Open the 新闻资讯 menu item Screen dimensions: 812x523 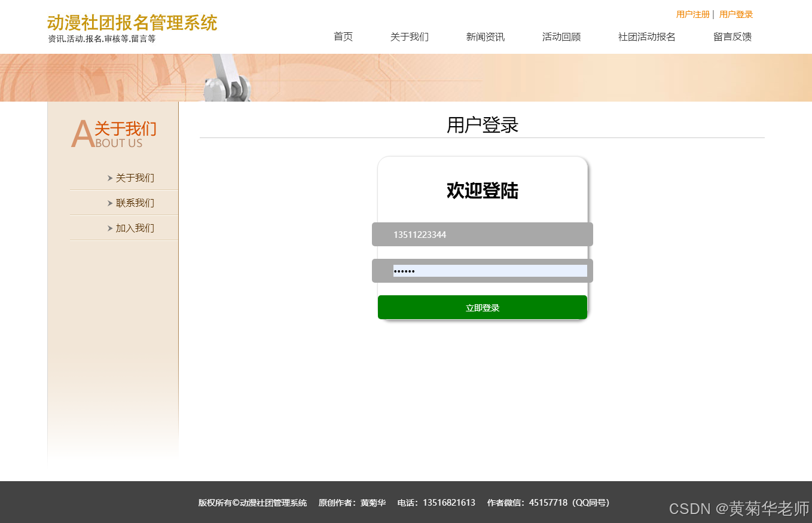(x=486, y=36)
